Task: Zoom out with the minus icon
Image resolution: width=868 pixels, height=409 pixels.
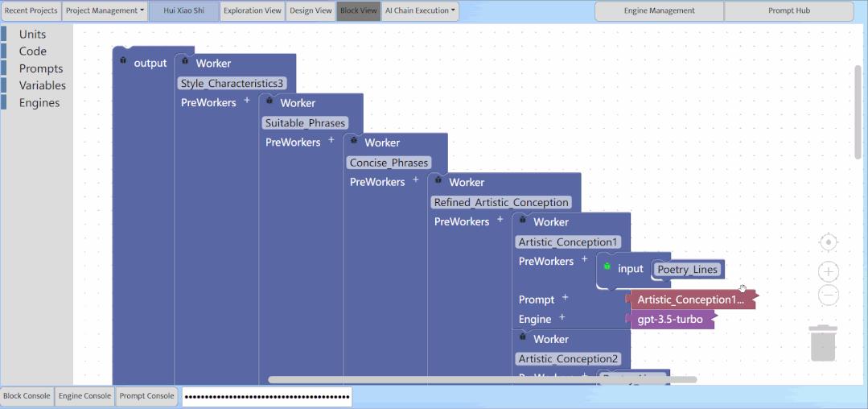Action: pos(829,295)
